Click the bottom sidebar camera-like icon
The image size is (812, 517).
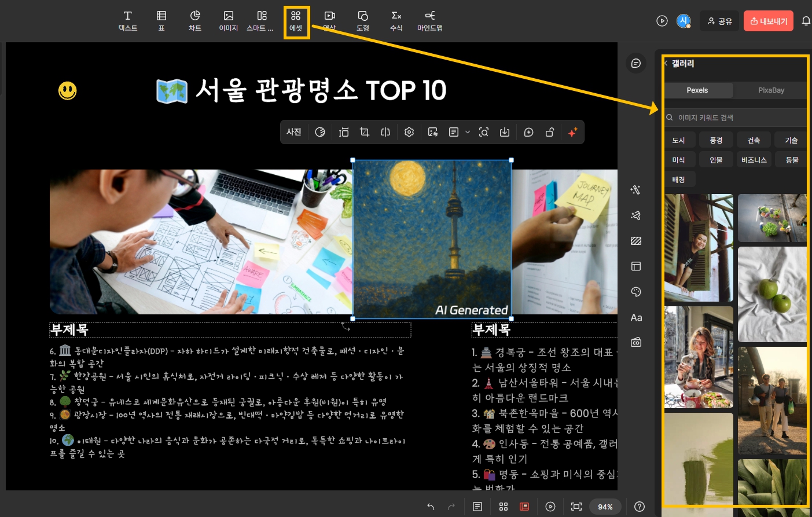click(636, 342)
